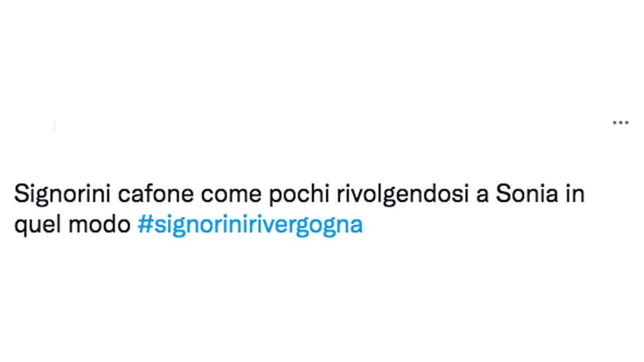Click the thin vertical mark near hidden avatar

click(54, 126)
